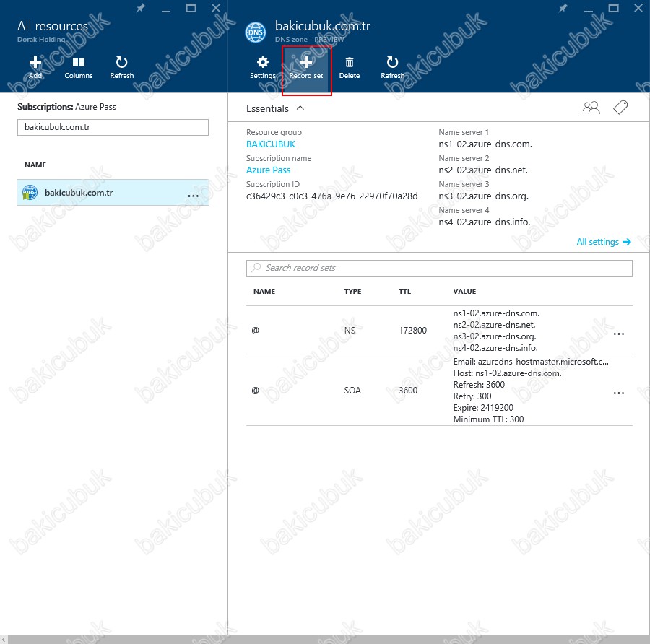Image resolution: width=650 pixels, height=644 pixels.
Task: Select the bakicubuk.com.tr resource row
Action: click(x=113, y=193)
